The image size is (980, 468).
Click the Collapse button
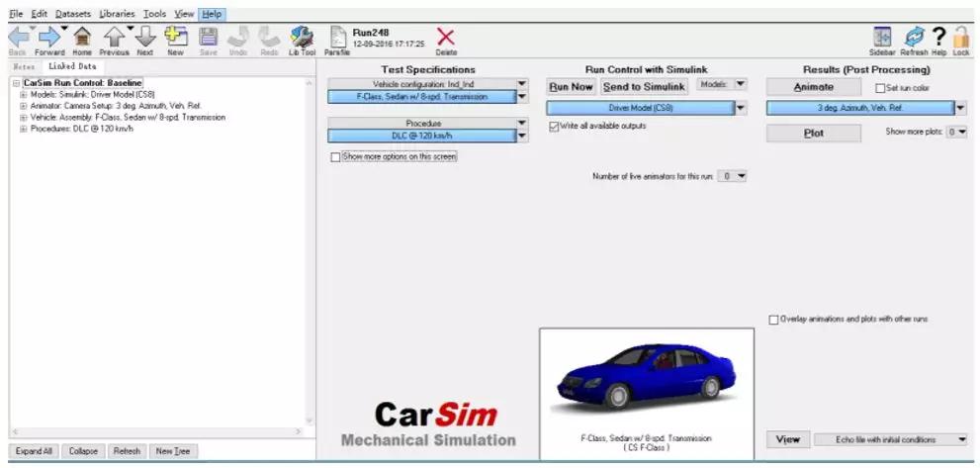tap(83, 451)
